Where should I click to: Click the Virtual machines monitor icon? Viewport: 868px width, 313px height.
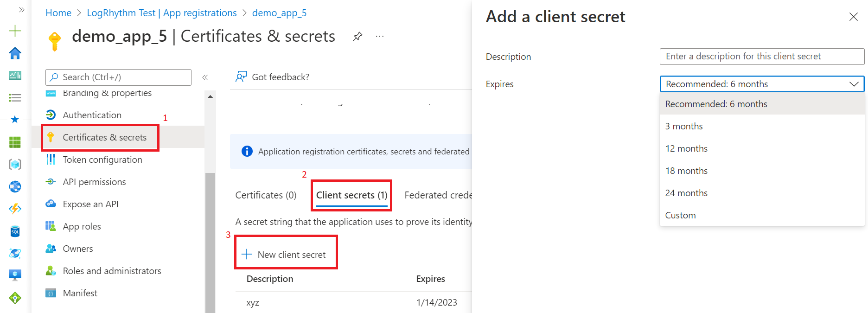click(15, 275)
